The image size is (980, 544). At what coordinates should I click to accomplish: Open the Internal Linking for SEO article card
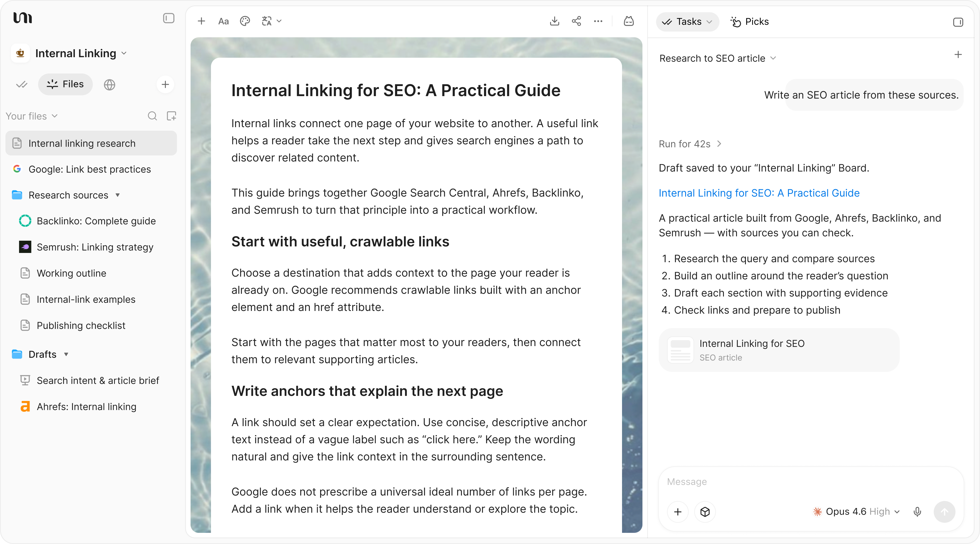coord(779,350)
